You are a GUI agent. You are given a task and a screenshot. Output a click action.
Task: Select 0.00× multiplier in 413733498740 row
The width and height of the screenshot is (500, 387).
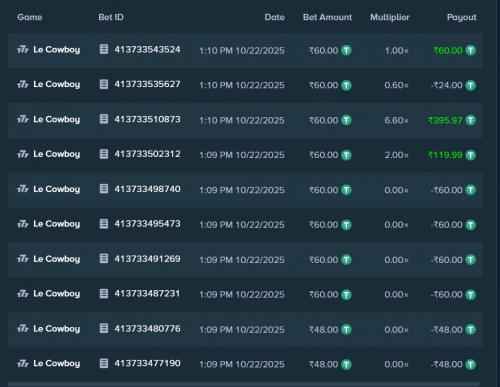click(396, 190)
